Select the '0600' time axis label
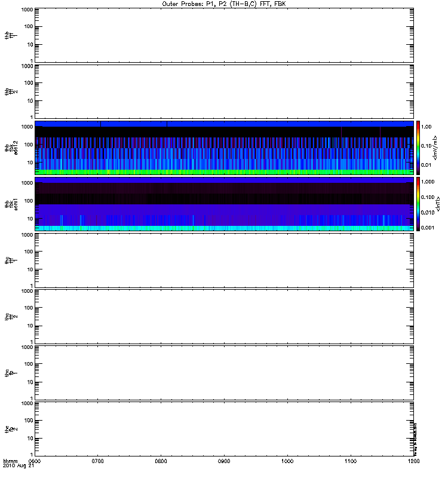448x478 pixels. 35,461
